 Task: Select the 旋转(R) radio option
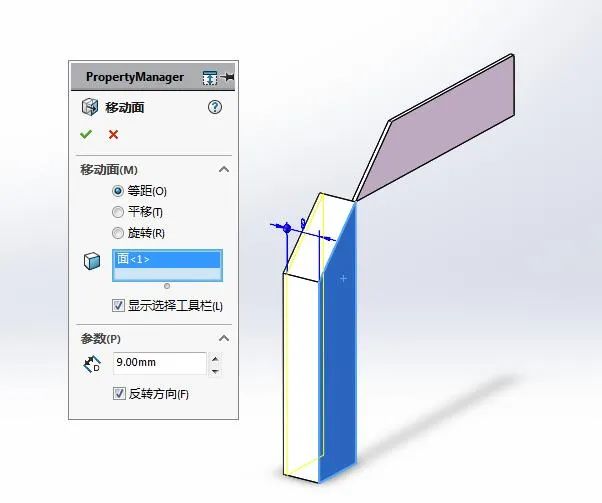[118, 233]
